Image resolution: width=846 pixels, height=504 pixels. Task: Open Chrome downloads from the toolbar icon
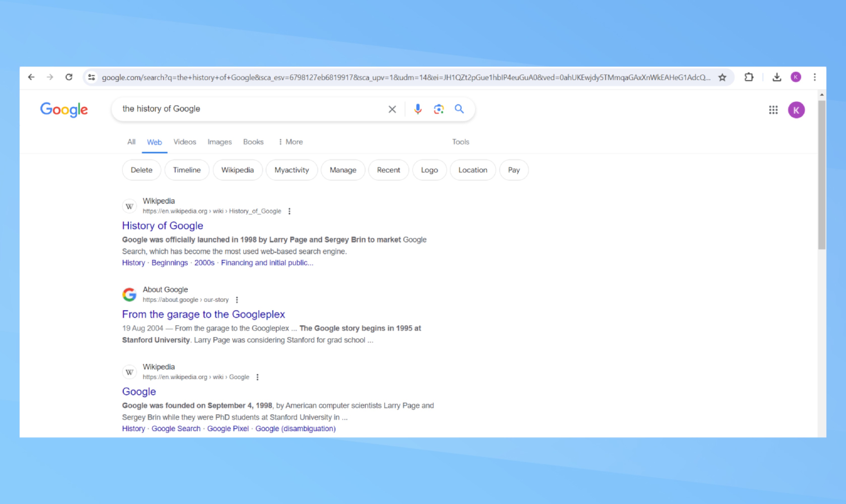click(x=777, y=77)
